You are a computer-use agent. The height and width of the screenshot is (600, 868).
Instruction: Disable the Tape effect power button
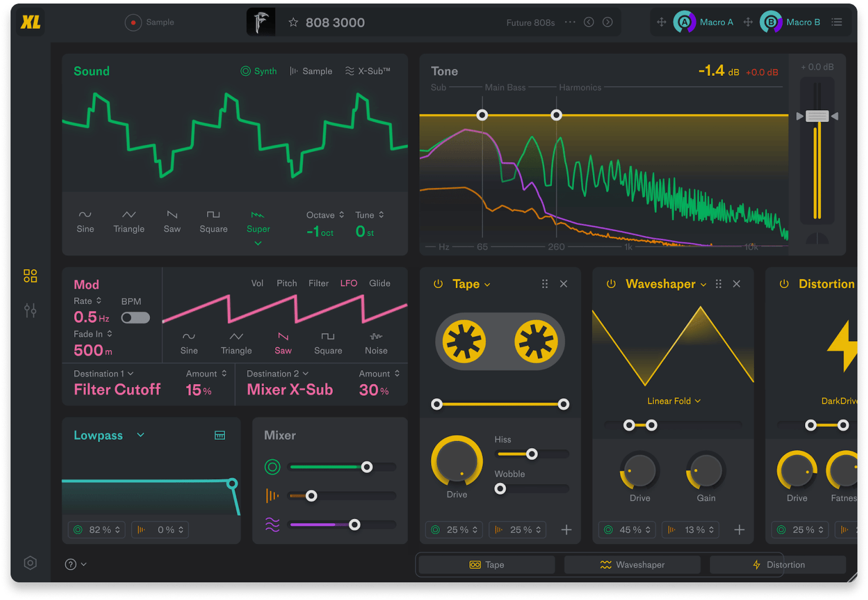click(x=438, y=284)
